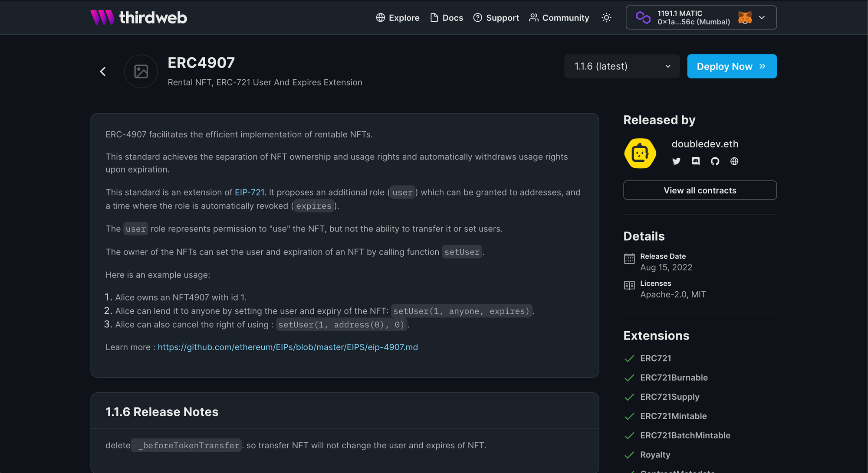Screen dimensions: 868x473
Task: Open doubledev.eth's website via globe icon
Action: [x=735, y=161]
